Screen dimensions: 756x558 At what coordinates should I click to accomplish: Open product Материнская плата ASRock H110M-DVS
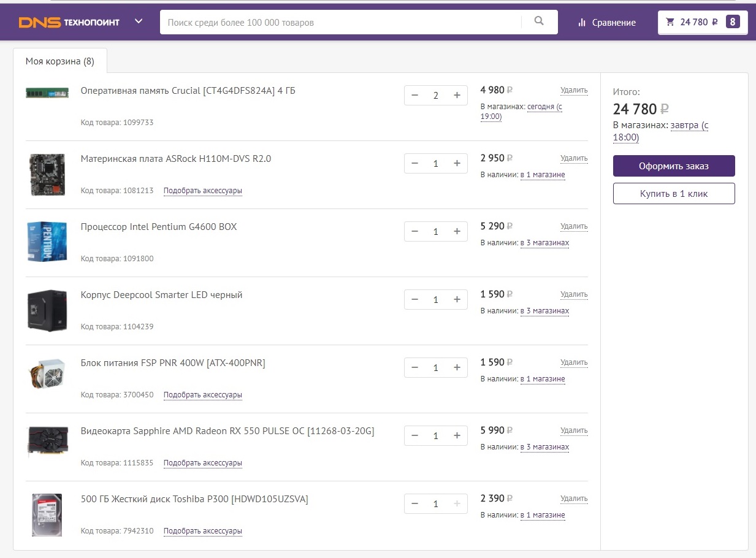176,159
